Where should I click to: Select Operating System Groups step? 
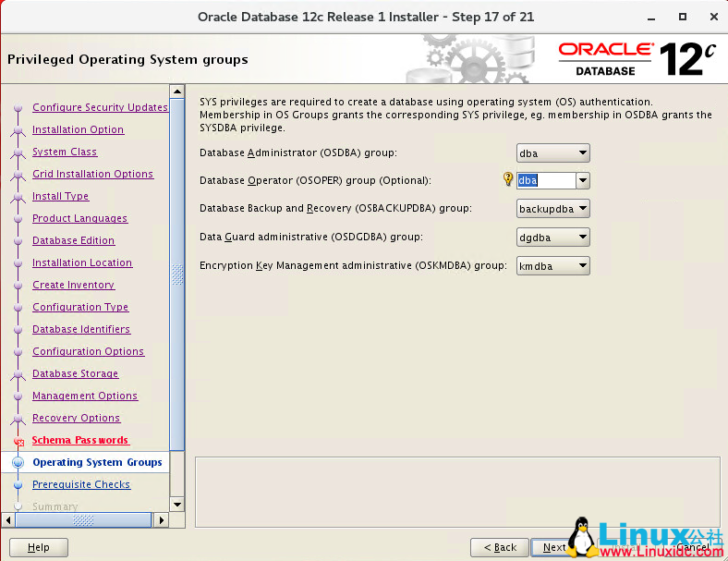coord(97,462)
